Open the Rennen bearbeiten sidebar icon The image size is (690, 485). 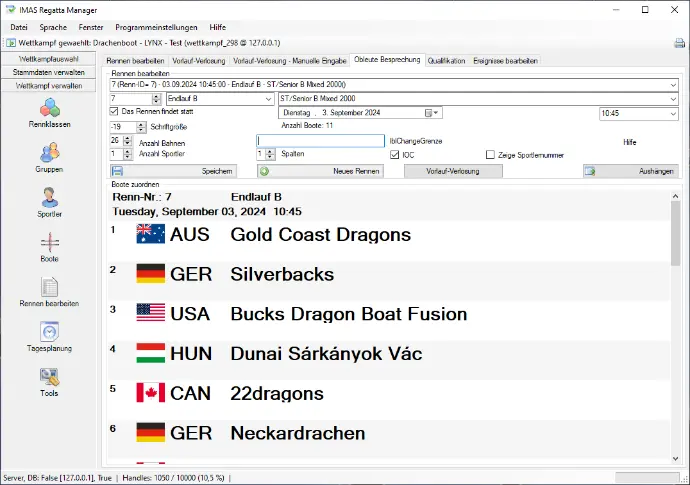pyautogui.click(x=50, y=287)
